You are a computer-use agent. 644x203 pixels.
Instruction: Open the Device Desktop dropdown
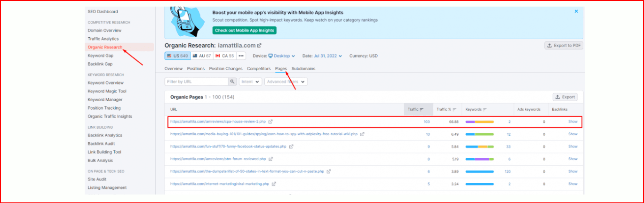click(281, 56)
